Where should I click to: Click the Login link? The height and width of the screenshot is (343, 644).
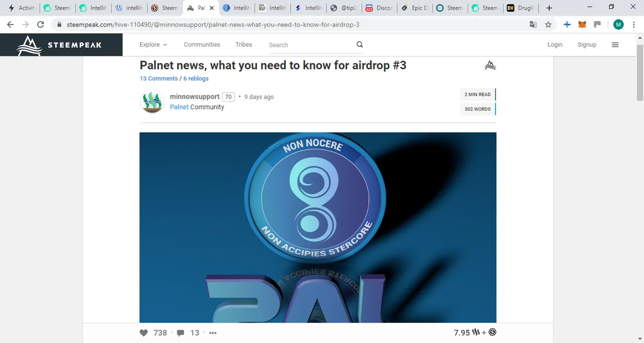[x=555, y=45]
